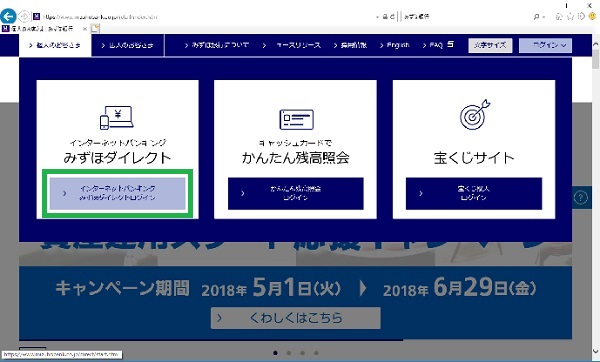The height and width of the screenshot is (362, 600).
Task: Click the かんたん残高照会 login button
Action: click(x=295, y=193)
